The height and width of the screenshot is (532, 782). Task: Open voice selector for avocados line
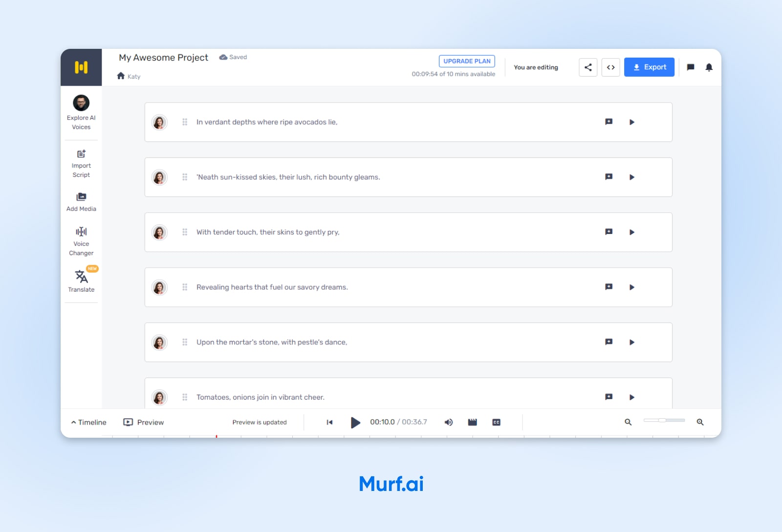pos(159,122)
